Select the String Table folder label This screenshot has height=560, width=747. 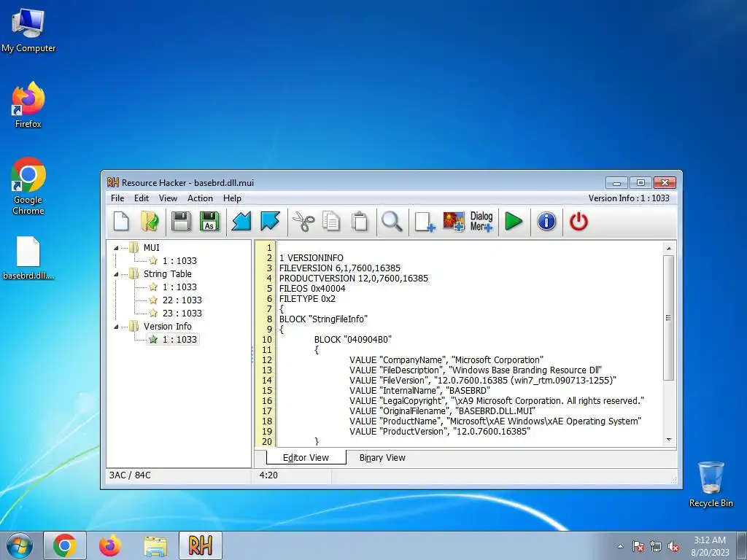167,274
